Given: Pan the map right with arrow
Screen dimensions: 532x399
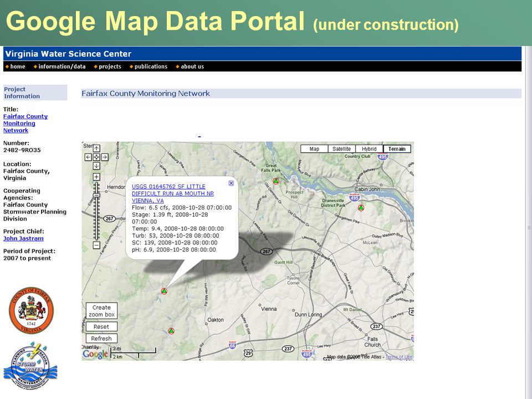Looking at the screenshot, I should point(105,157).
